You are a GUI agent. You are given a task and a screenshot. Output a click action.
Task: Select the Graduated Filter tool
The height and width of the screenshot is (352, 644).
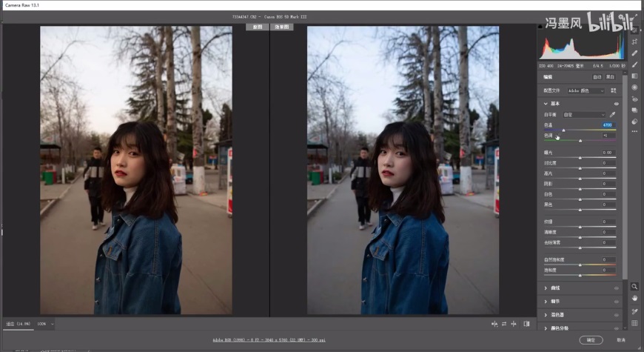[634, 76]
